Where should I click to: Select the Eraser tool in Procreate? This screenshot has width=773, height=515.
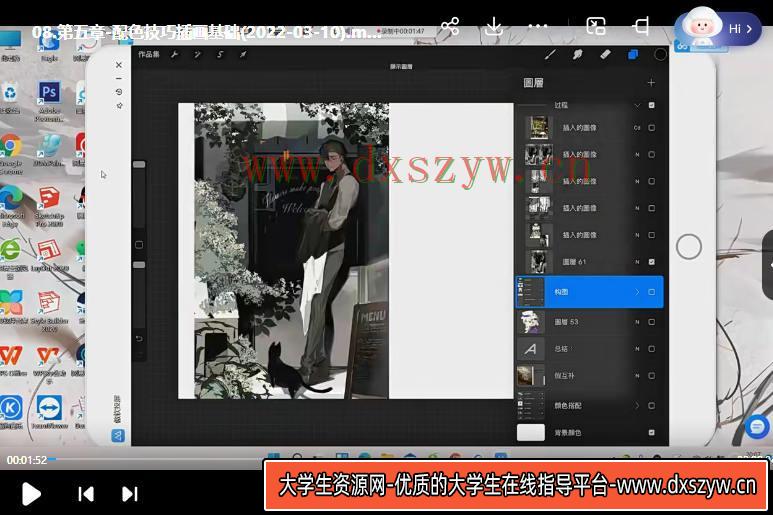[x=605, y=55]
